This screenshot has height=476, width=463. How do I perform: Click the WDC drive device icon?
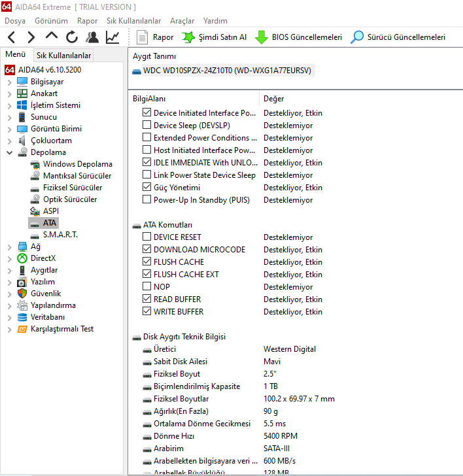point(137,71)
